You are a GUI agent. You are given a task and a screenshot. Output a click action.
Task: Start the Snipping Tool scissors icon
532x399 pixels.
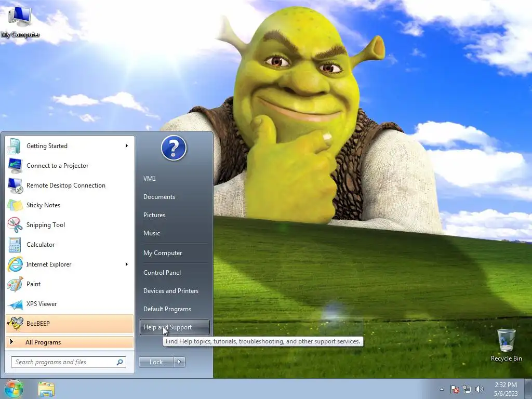[x=15, y=224]
